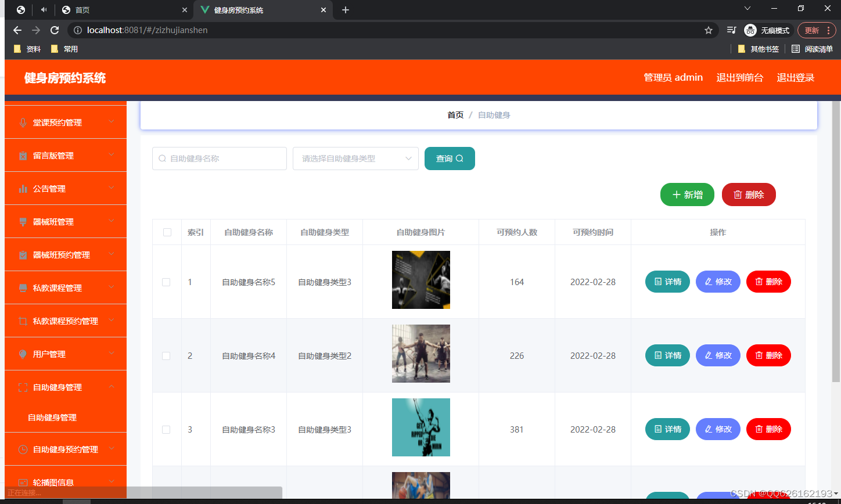Open the media control icon in the browser toolbar
Screen dimensions: 841x504
[x=732, y=30]
